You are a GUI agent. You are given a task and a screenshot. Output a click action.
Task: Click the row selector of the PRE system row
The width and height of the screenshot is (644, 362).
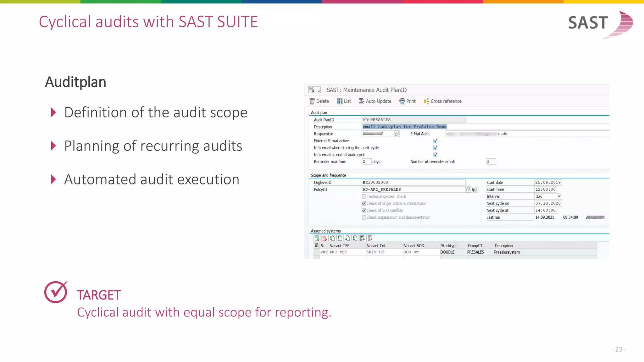[317, 252]
